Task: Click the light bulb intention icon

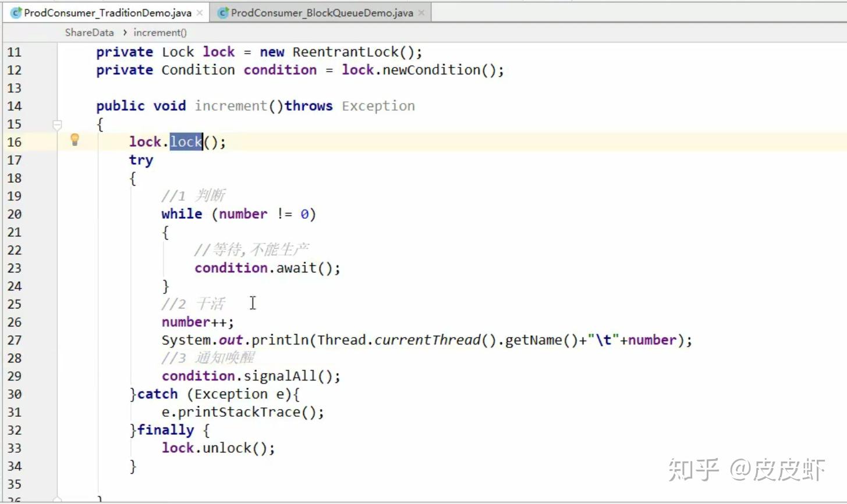Action: (x=75, y=140)
